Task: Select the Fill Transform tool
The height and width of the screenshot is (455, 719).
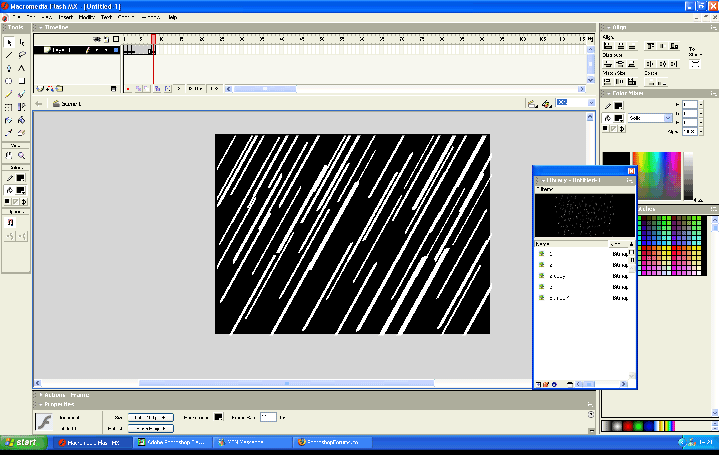Action: 22,107
